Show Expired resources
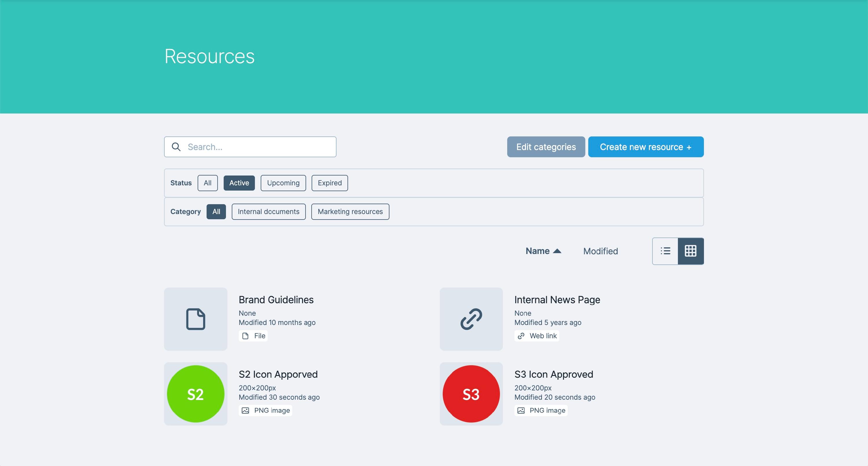The image size is (868, 466). tap(329, 183)
